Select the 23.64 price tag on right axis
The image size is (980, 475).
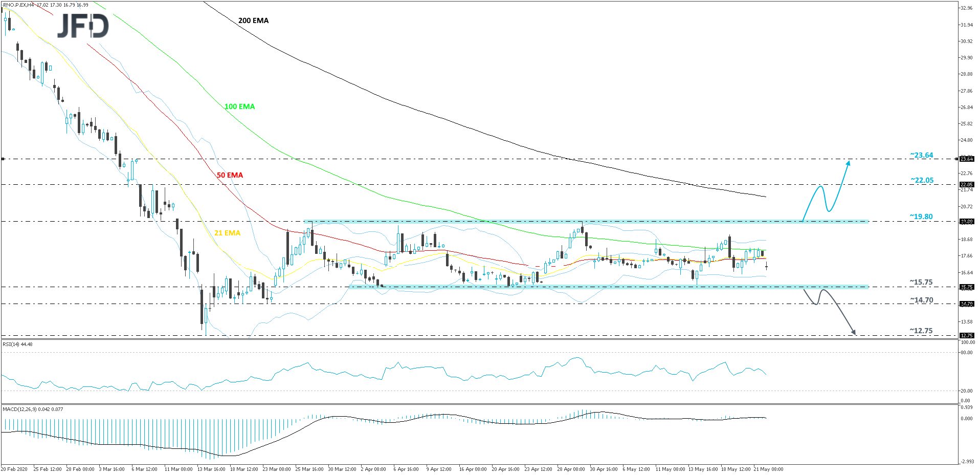point(966,159)
